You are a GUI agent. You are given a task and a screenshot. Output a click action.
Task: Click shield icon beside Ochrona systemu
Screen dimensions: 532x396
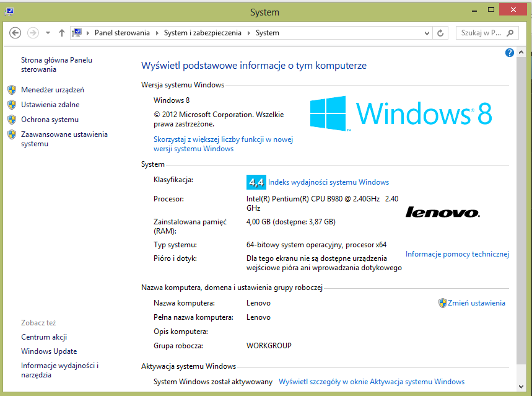[12, 120]
